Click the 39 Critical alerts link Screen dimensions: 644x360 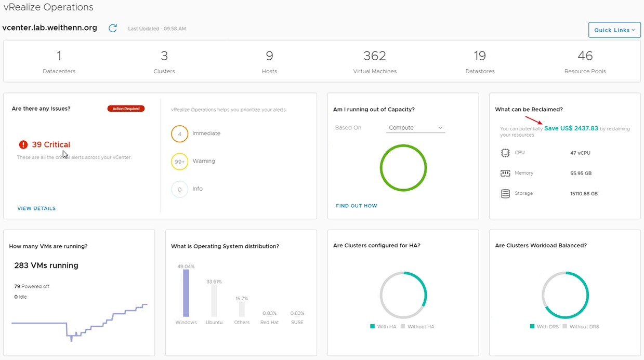coord(51,144)
